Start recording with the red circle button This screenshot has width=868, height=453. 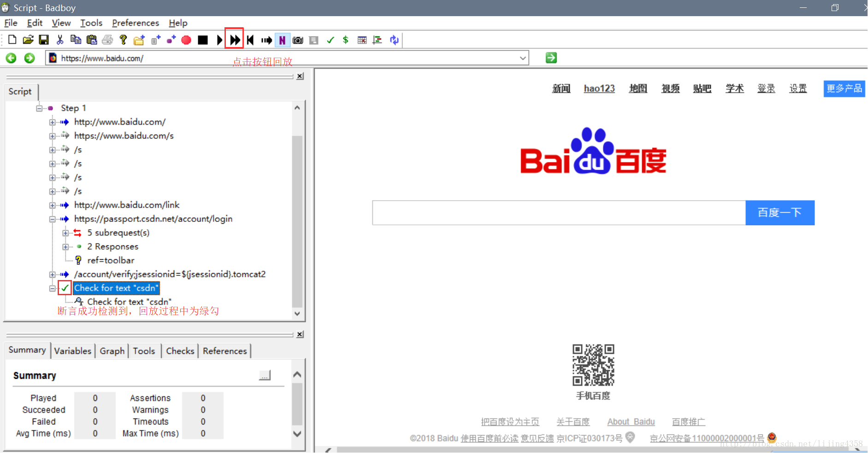tap(186, 40)
